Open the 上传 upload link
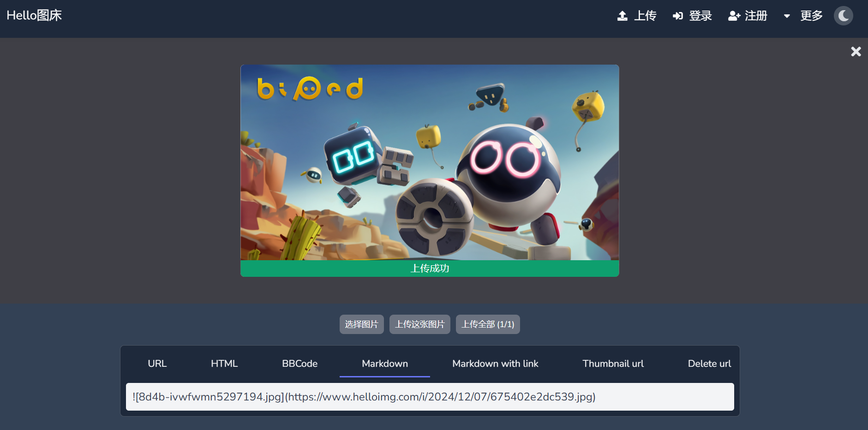868x430 pixels. click(x=645, y=16)
